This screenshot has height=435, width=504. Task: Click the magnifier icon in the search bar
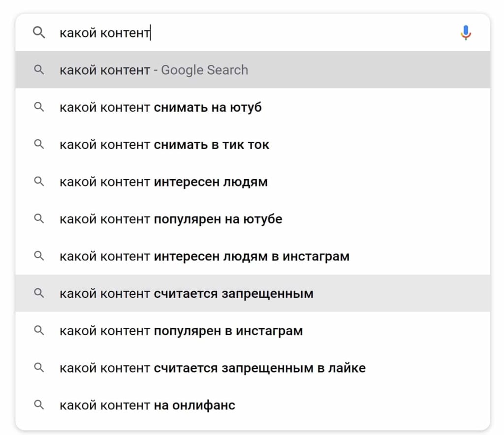pos(39,32)
